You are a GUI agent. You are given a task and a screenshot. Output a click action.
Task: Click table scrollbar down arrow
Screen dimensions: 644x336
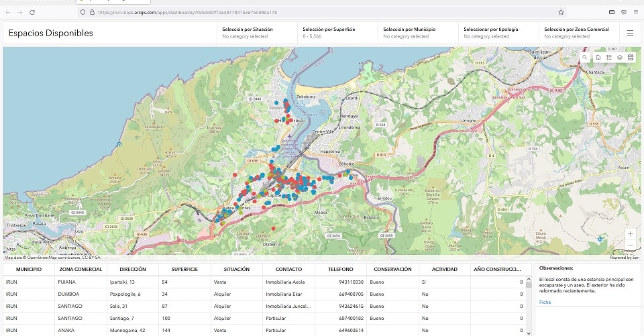[x=529, y=333]
